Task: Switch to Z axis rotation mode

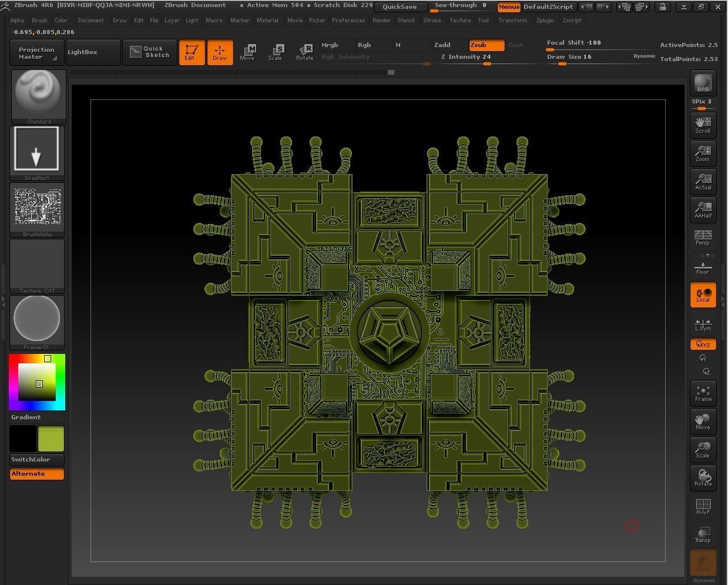Action: coord(706,372)
